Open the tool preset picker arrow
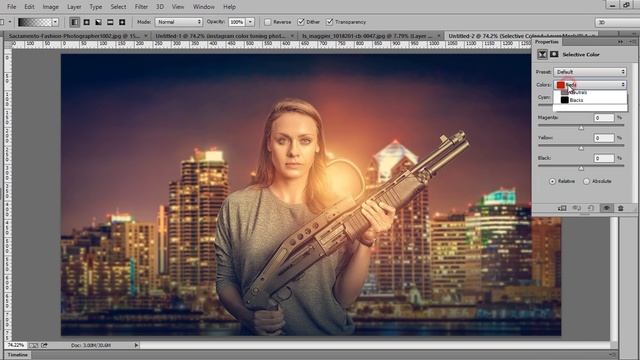This screenshot has width=640, height=360. point(10,22)
